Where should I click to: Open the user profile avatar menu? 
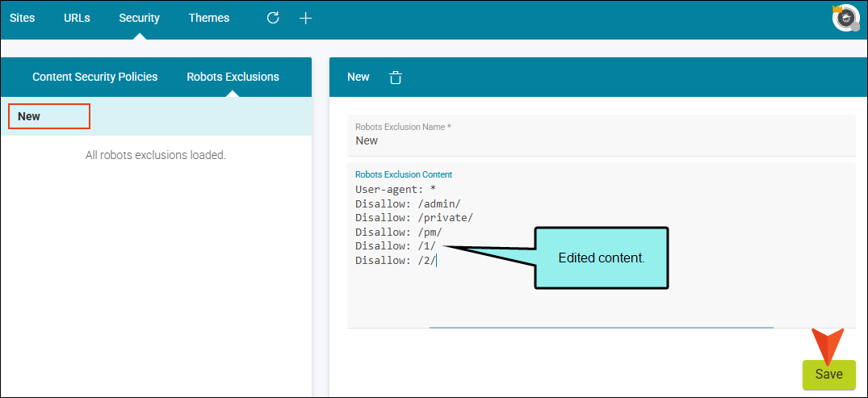tap(845, 19)
